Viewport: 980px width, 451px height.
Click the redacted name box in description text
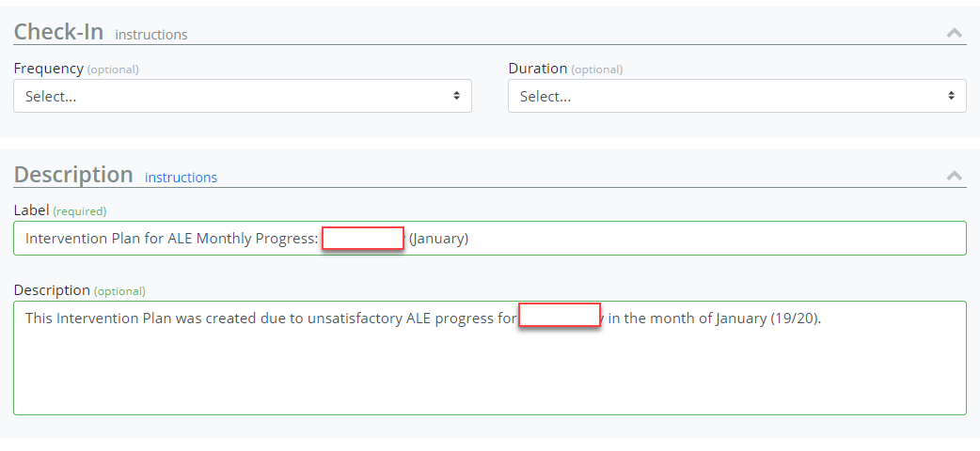coord(560,316)
